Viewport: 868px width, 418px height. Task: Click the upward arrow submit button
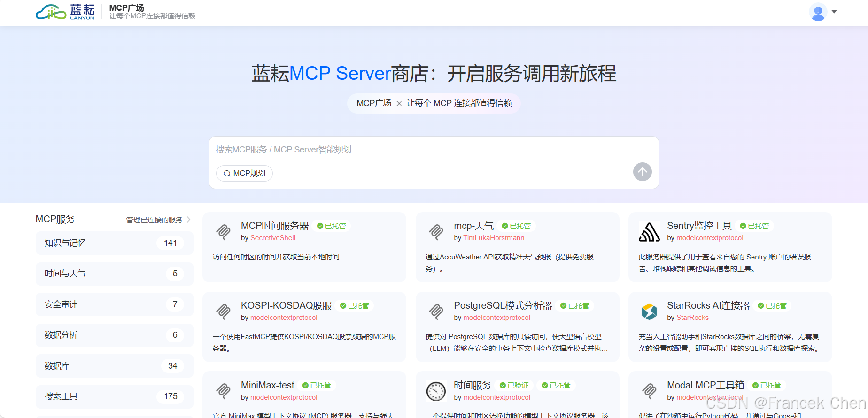[x=642, y=172]
